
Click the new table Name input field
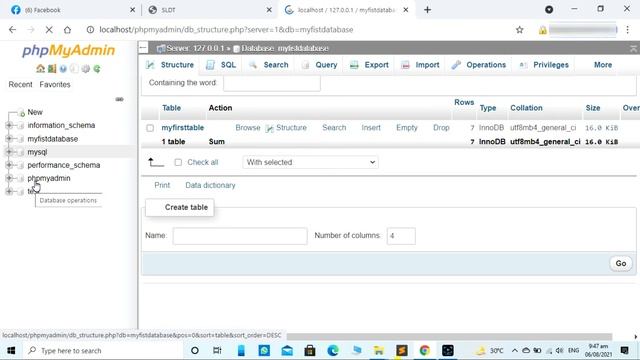coord(240,236)
